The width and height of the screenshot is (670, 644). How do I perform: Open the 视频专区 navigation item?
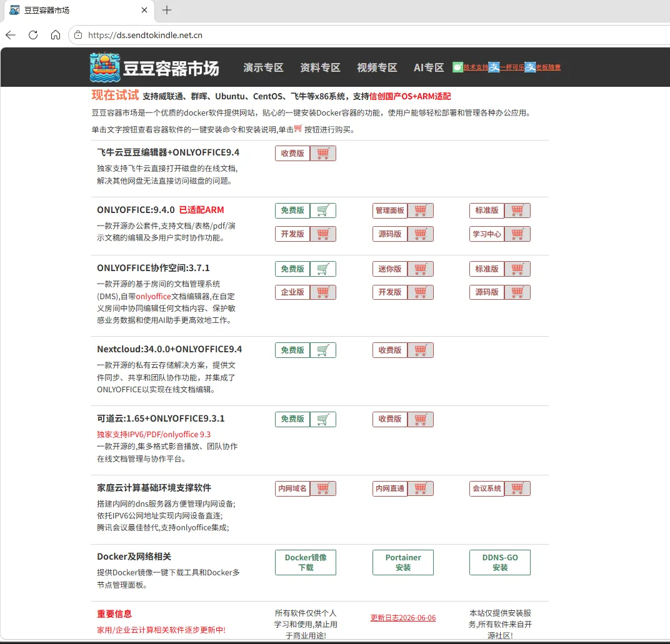pyautogui.click(x=377, y=67)
